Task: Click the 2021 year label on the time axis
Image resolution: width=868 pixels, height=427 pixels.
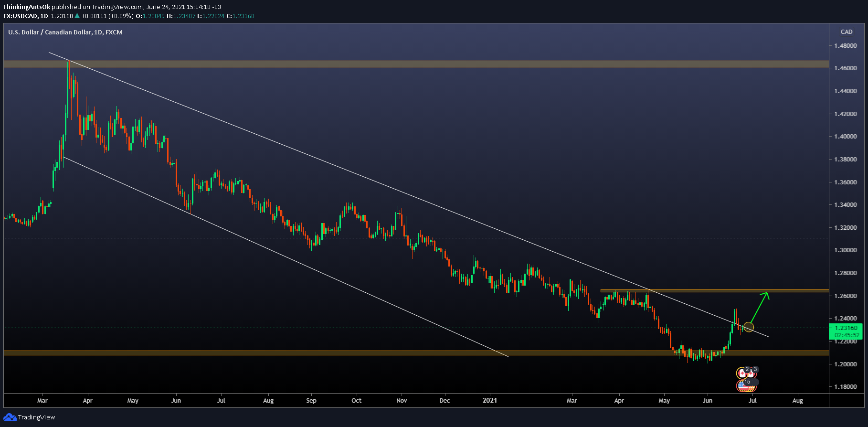Action: (x=490, y=401)
